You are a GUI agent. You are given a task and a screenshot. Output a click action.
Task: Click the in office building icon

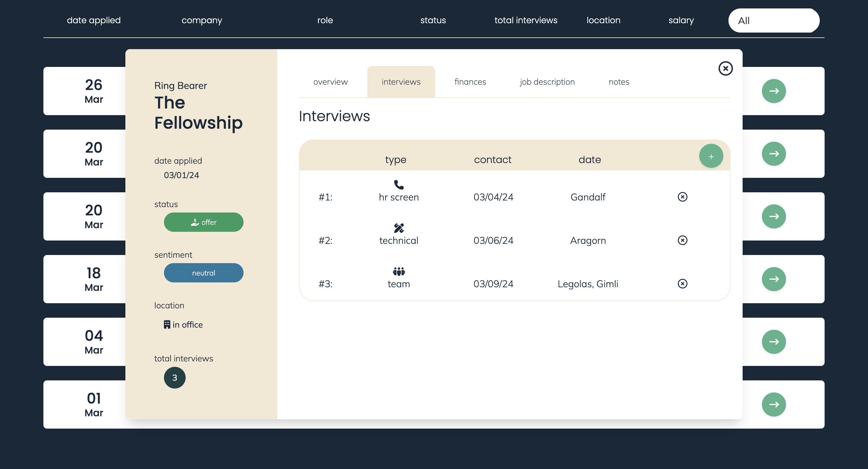(x=167, y=324)
